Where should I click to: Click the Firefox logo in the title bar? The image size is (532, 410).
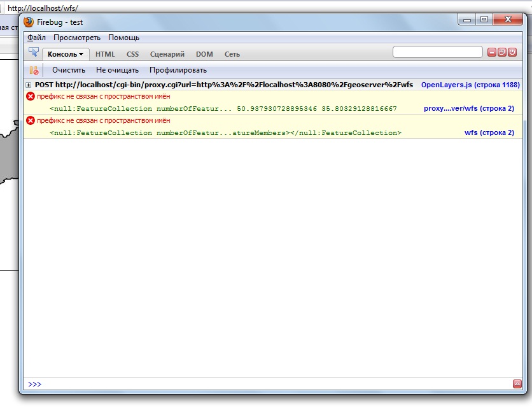29,22
